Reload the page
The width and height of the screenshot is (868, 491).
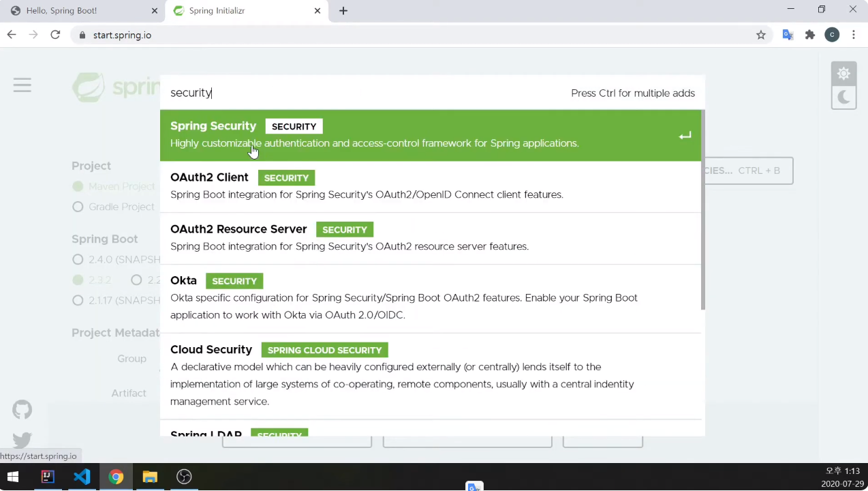click(55, 35)
